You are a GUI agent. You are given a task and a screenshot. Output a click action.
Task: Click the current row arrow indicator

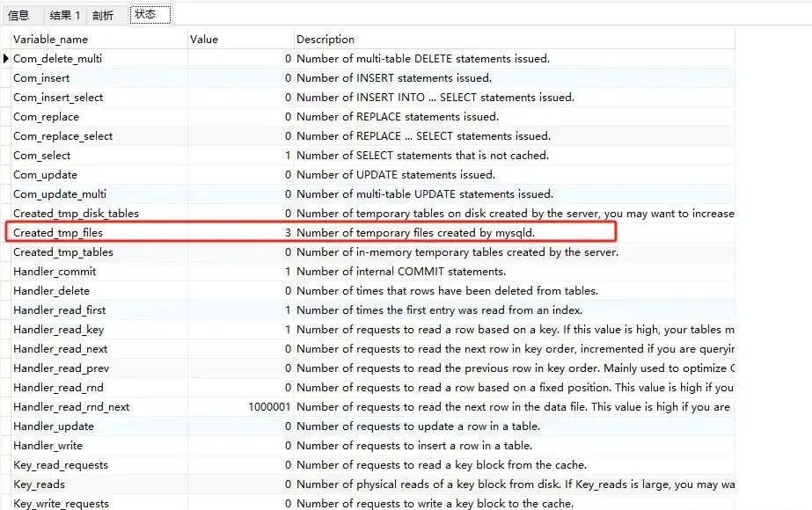click(6, 59)
